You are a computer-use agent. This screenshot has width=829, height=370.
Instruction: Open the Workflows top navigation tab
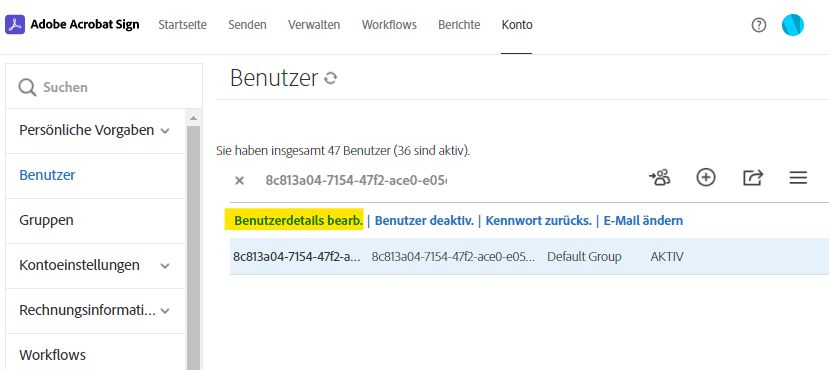389,25
